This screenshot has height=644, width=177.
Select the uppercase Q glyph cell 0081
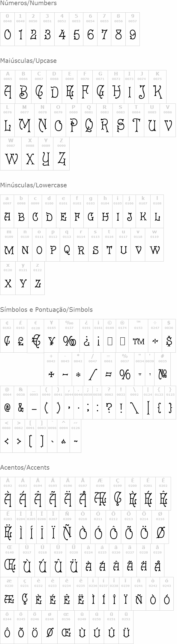pos(89,120)
